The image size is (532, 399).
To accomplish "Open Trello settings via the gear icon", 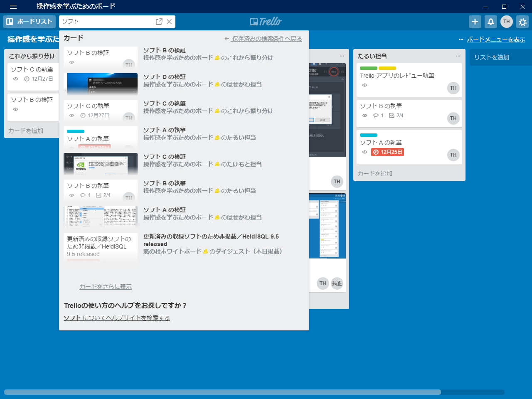I will tap(522, 22).
